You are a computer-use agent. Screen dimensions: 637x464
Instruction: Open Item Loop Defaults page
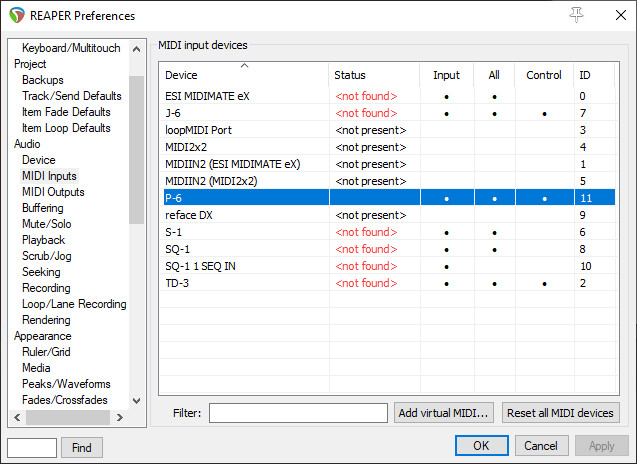(x=66, y=128)
